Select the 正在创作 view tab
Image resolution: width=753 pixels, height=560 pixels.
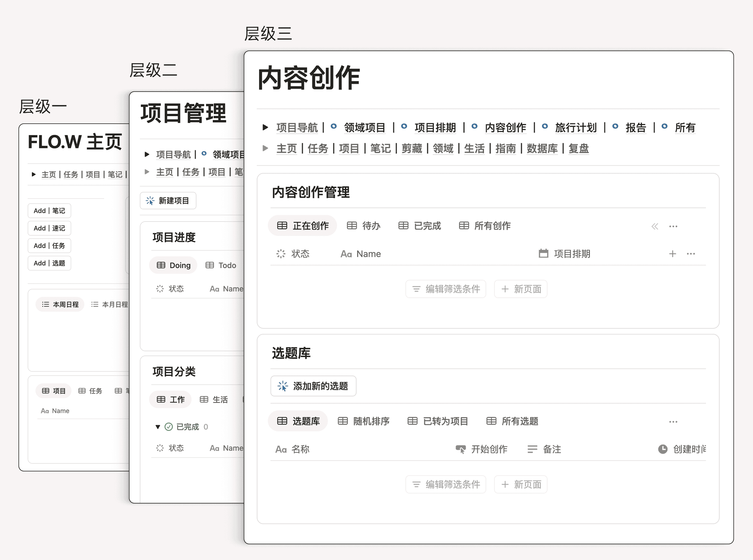[303, 225]
